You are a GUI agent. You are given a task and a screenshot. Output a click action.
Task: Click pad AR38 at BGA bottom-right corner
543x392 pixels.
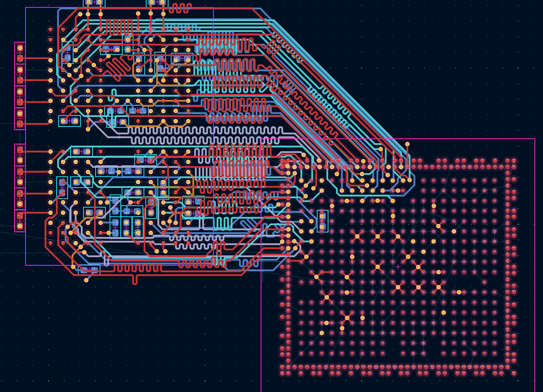tap(514, 373)
